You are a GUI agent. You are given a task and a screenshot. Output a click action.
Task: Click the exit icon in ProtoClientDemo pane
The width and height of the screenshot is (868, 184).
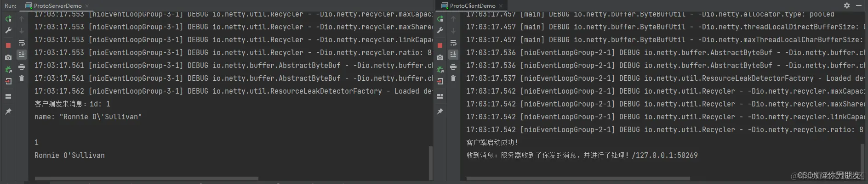pyautogui.click(x=440, y=81)
